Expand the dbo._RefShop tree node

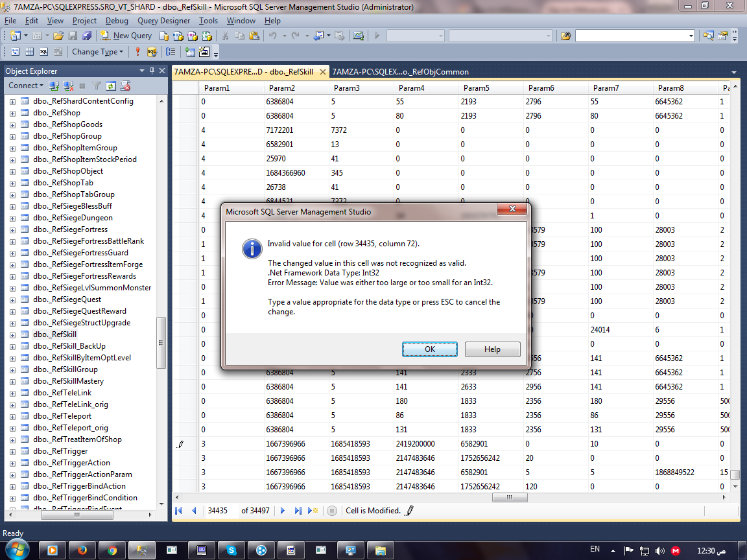pos(12,113)
